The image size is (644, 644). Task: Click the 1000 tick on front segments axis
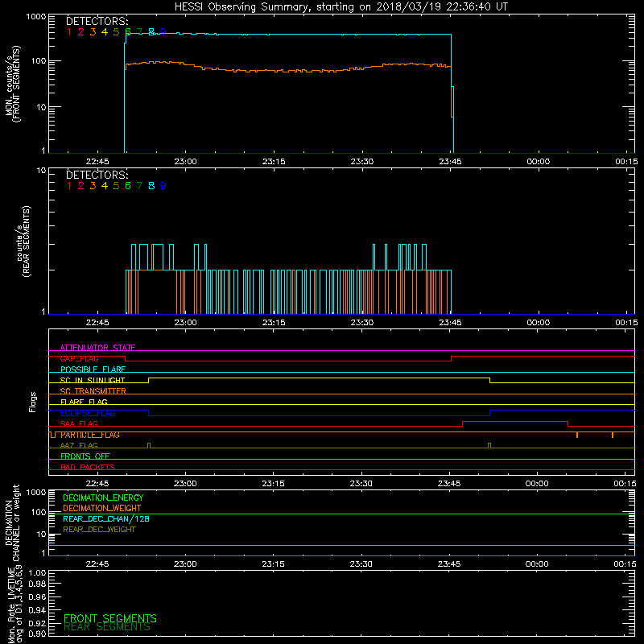tap(36, 17)
